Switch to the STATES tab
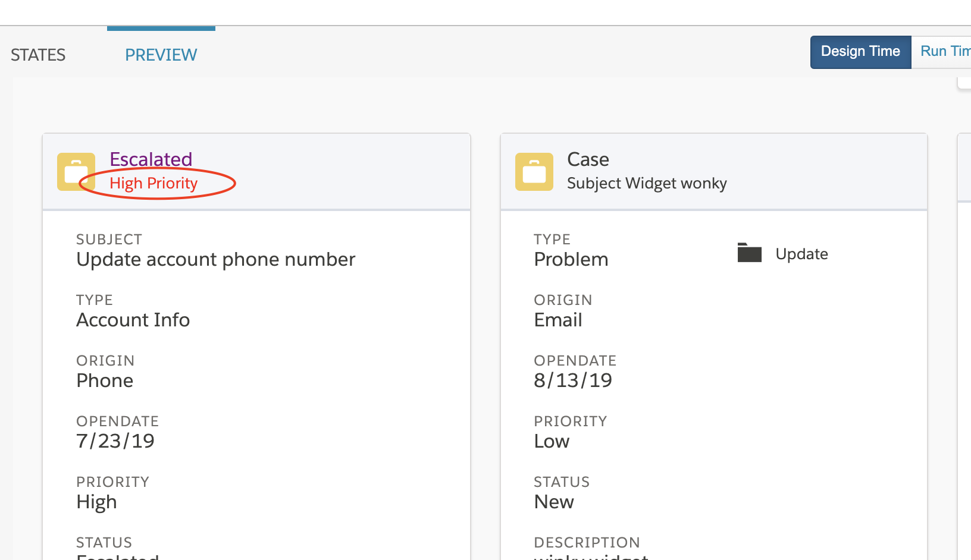The width and height of the screenshot is (971, 560). (x=38, y=55)
